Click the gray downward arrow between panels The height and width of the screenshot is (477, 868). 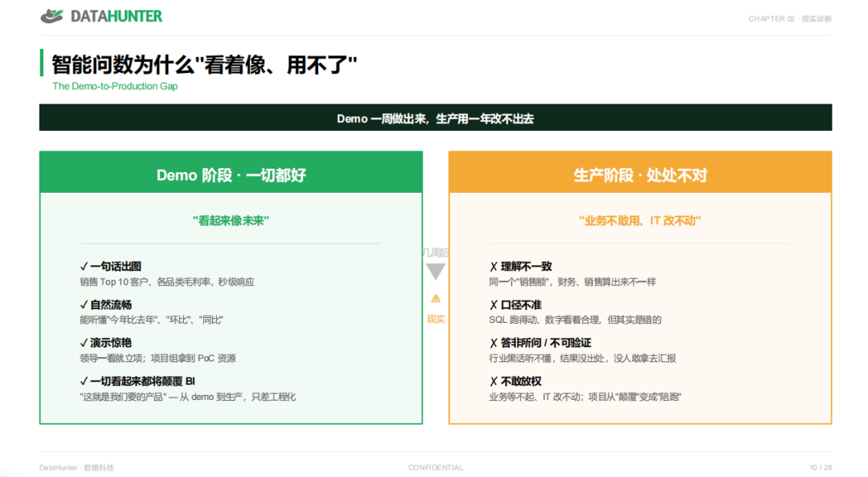point(436,271)
